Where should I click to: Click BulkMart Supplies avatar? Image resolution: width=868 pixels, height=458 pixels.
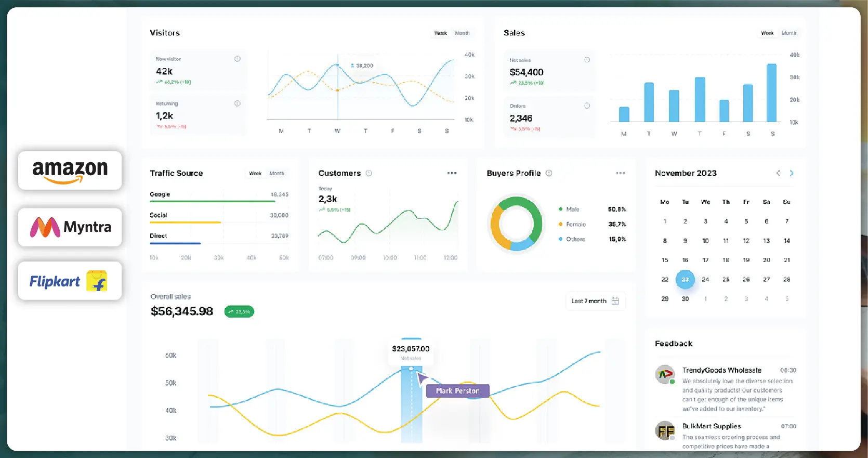coord(665,430)
